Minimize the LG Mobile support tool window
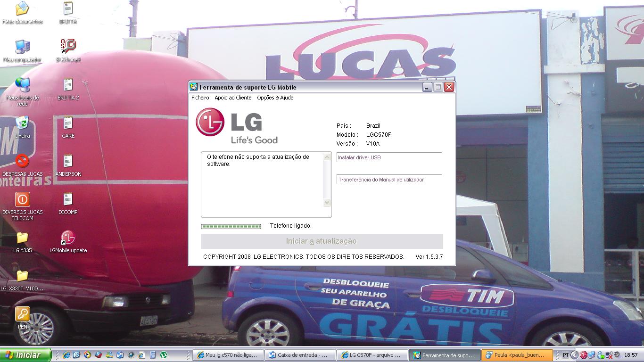Viewport: 644px width, 362px height. pyautogui.click(x=427, y=87)
